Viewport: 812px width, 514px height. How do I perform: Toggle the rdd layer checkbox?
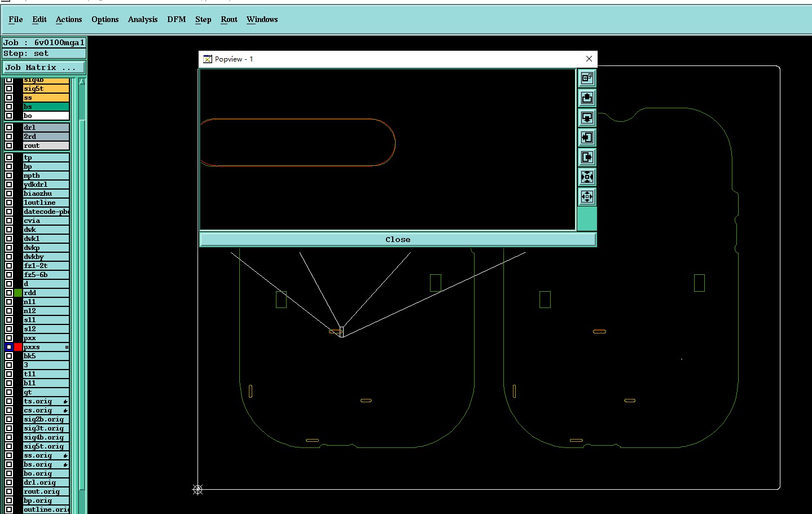9,293
